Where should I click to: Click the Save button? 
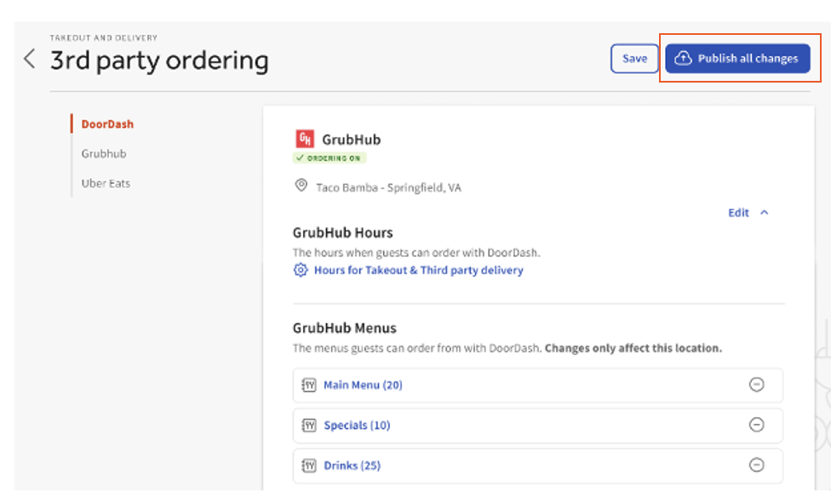tap(634, 58)
